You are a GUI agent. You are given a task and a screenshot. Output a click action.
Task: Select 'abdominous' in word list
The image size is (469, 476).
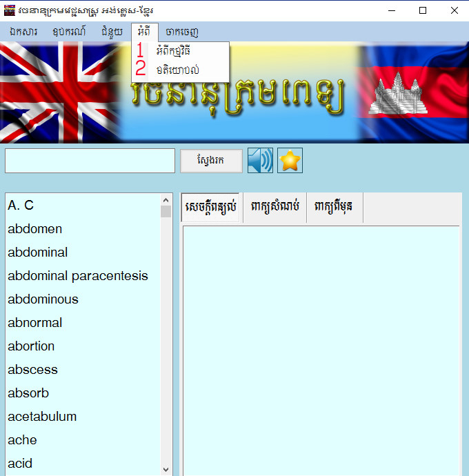click(x=83, y=299)
